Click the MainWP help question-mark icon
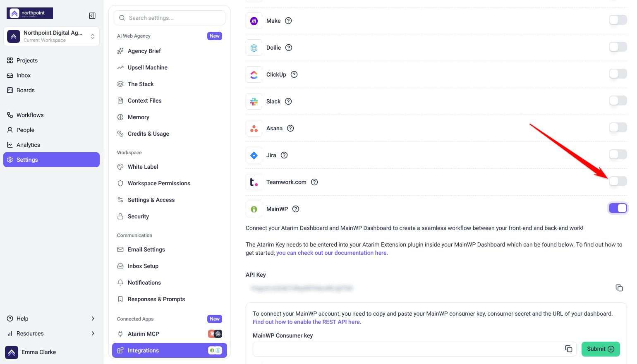 296,209
